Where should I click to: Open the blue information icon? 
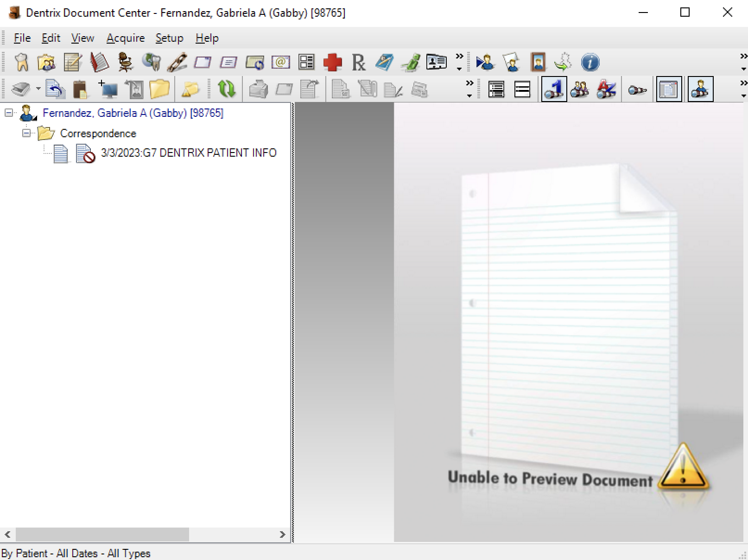pos(590,62)
